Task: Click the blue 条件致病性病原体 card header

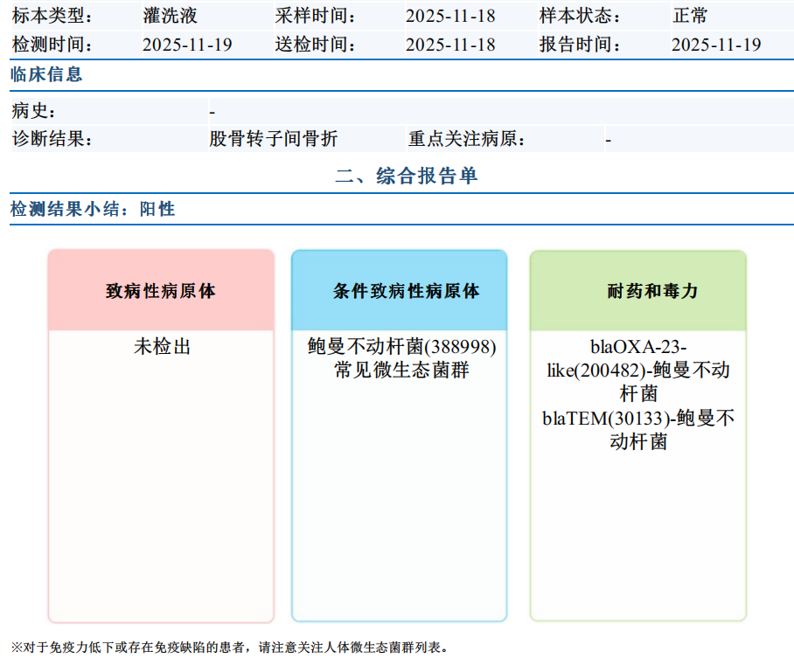Action: [400, 291]
